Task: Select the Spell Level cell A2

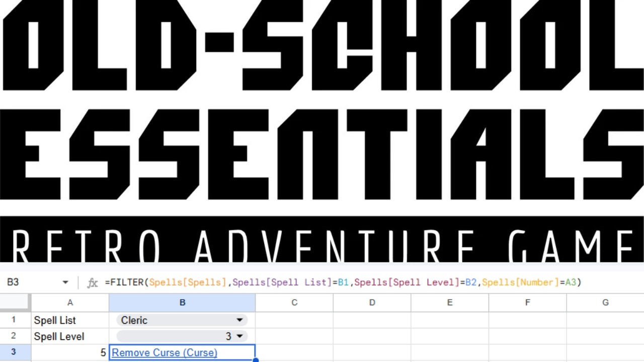Action: 70,336
